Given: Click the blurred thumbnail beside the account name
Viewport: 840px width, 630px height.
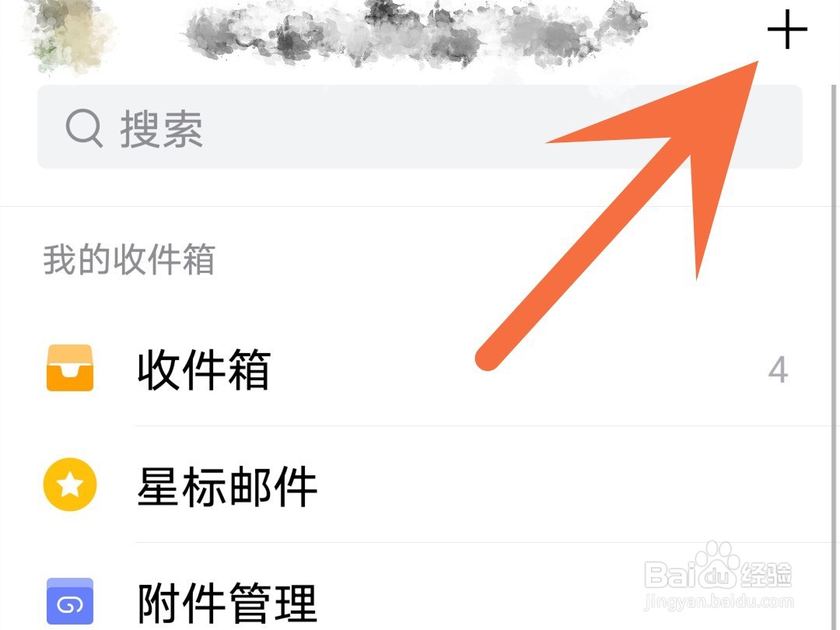Looking at the screenshot, I should (x=68, y=35).
